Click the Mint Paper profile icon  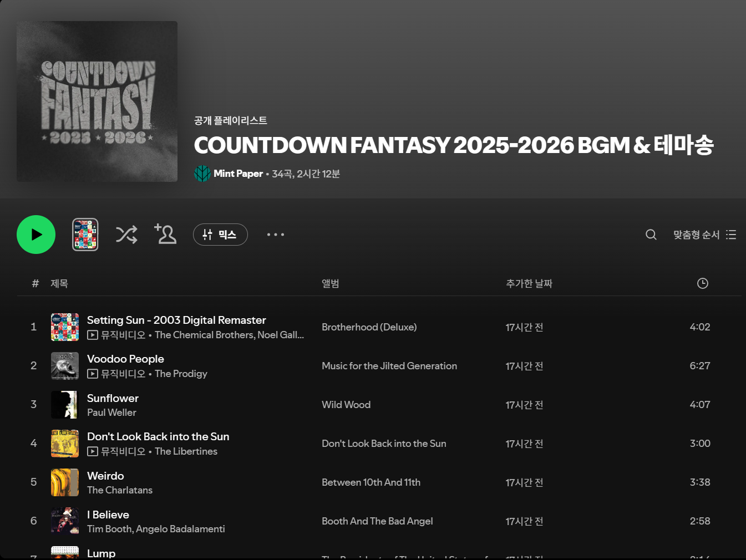coord(202,174)
